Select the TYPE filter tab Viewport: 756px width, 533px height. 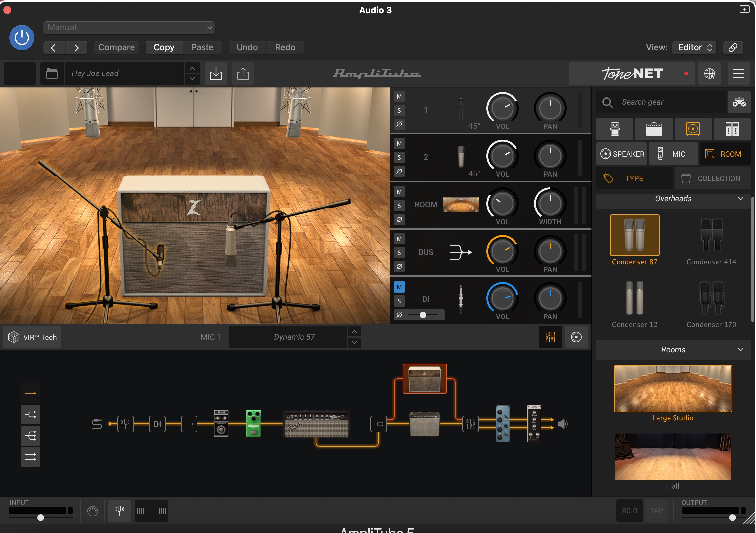point(634,178)
